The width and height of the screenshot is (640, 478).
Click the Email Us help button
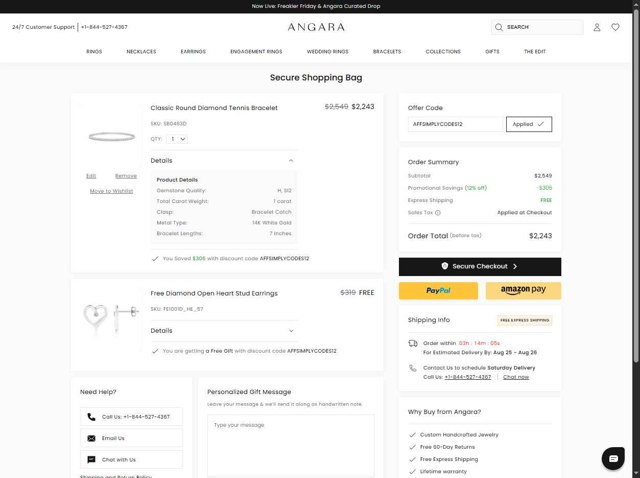pyautogui.click(x=131, y=438)
